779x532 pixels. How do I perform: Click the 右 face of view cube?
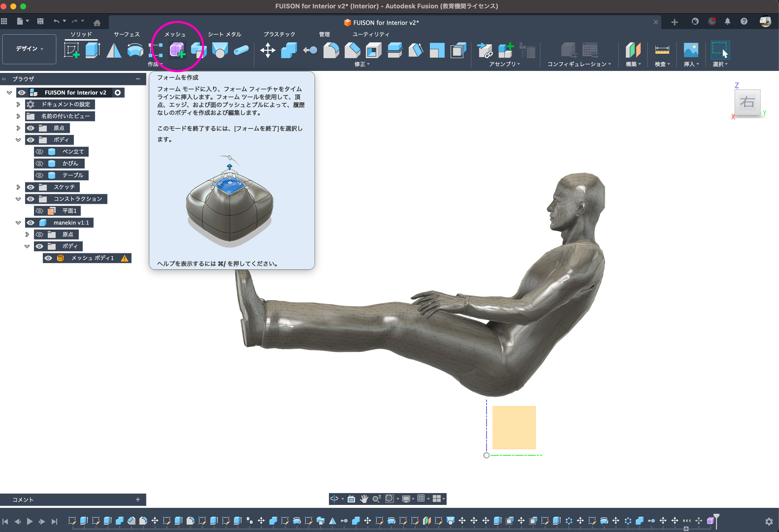click(x=747, y=102)
